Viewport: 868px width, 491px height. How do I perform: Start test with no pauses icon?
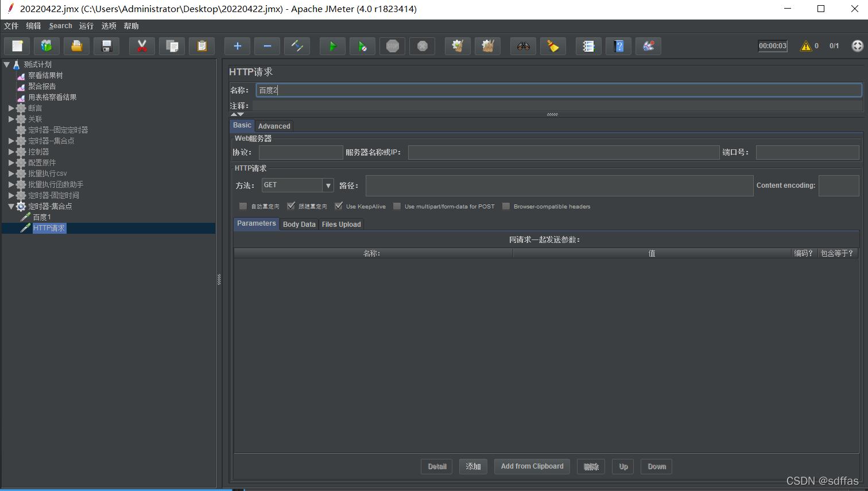coord(362,46)
